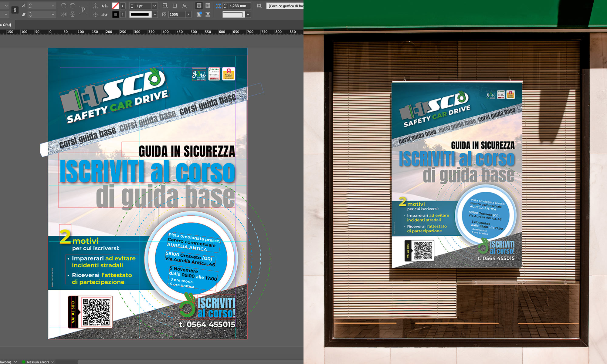Open the stroke type dropdown

point(154,14)
